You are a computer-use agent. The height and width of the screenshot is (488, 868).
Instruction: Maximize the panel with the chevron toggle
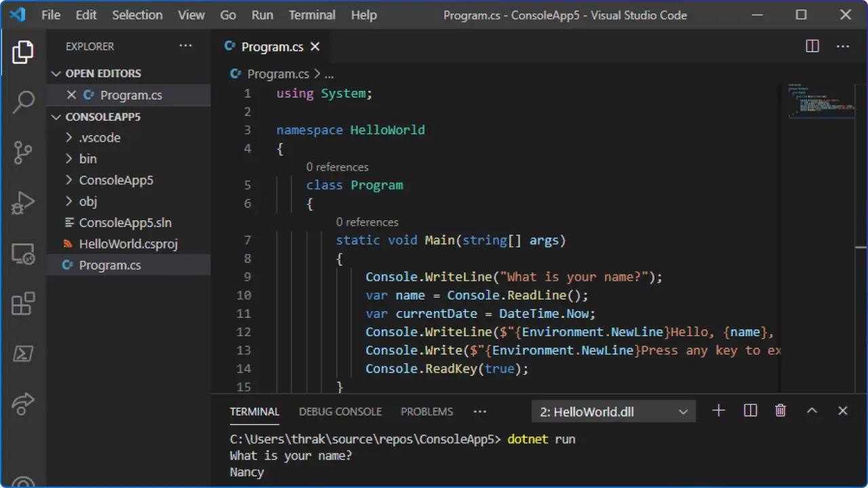pos(812,411)
